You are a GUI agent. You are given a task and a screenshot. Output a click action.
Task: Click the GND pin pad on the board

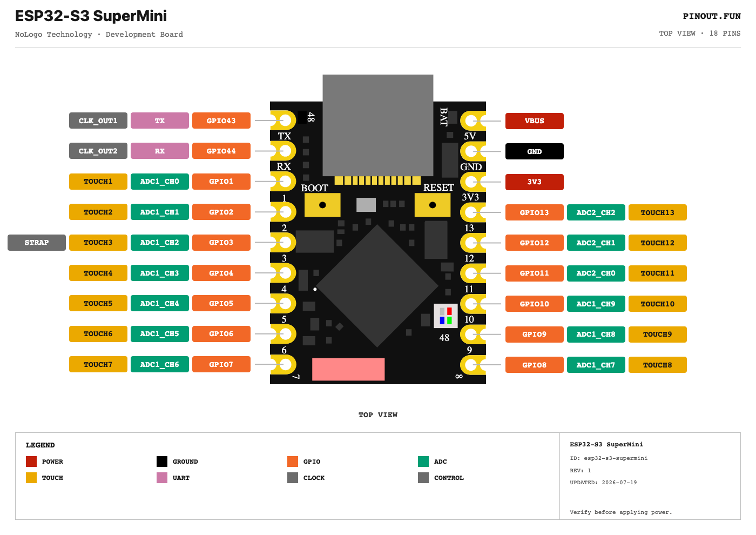pos(471,151)
